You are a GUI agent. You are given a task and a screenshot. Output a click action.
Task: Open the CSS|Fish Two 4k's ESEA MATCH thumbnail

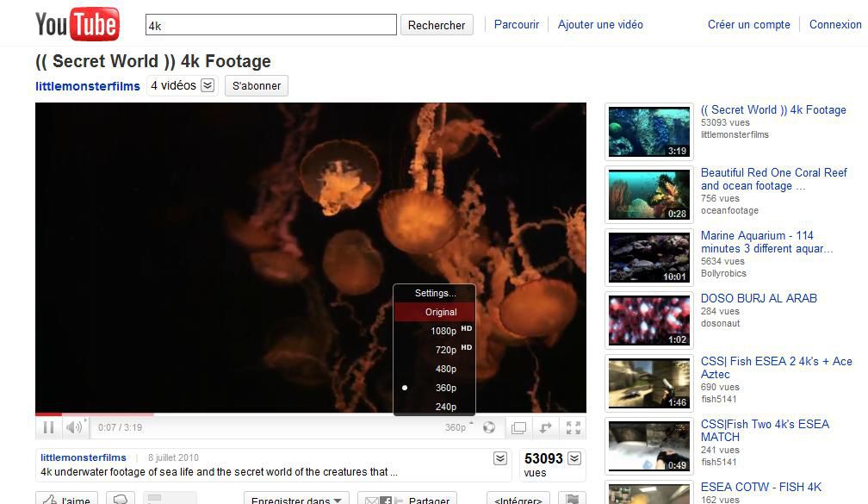(x=648, y=446)
